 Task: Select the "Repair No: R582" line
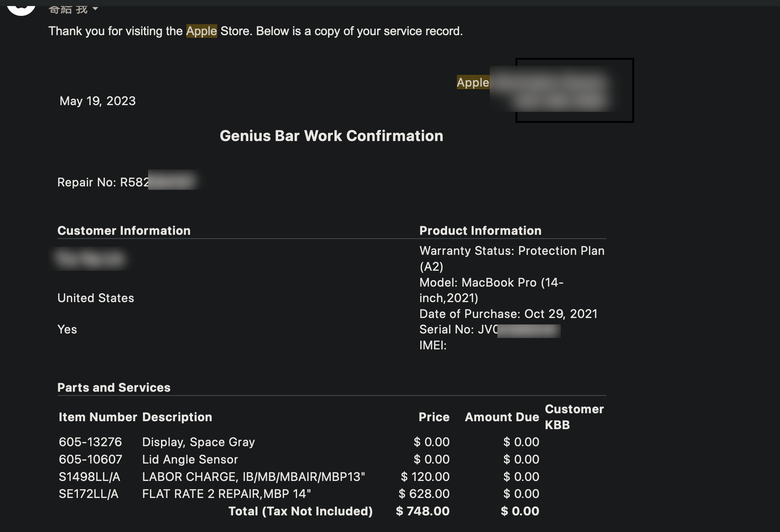pos(103,182)
